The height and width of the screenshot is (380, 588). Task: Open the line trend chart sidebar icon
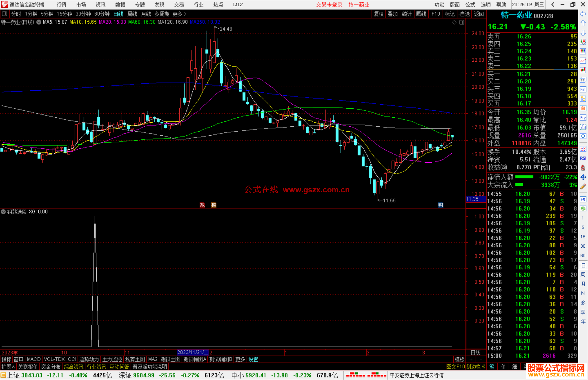(583, 61)
